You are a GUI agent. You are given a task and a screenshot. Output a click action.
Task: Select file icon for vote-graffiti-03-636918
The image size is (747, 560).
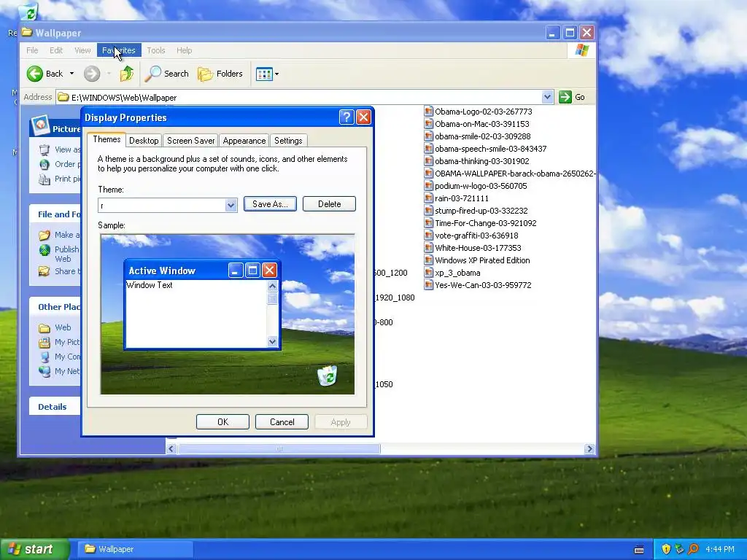428,236
